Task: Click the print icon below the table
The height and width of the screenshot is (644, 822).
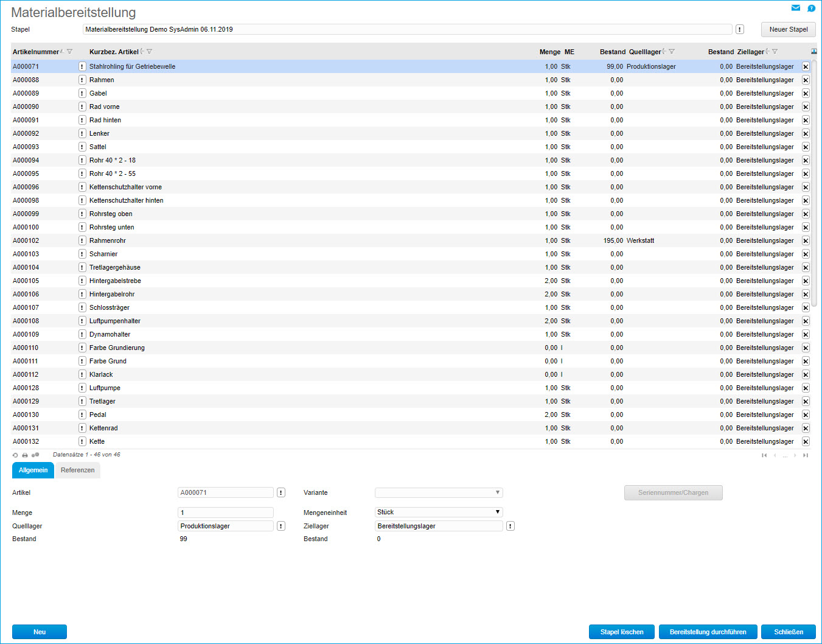Action: click(25, 455)
